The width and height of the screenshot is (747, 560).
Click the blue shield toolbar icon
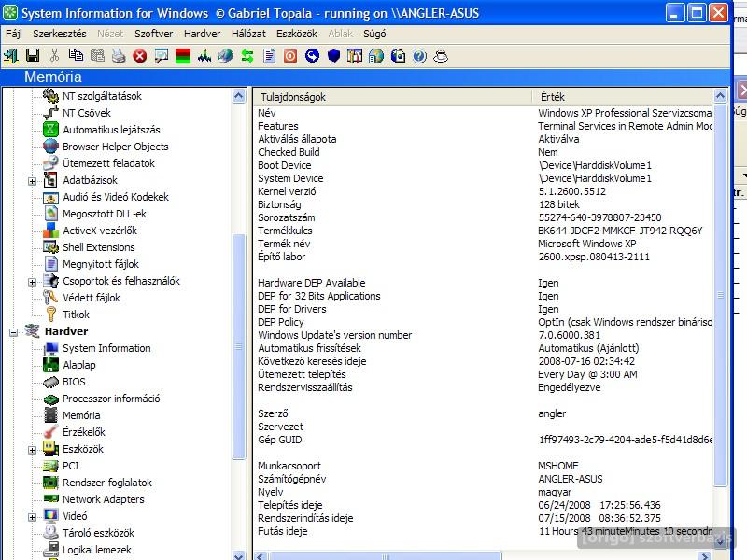(333, 56)
